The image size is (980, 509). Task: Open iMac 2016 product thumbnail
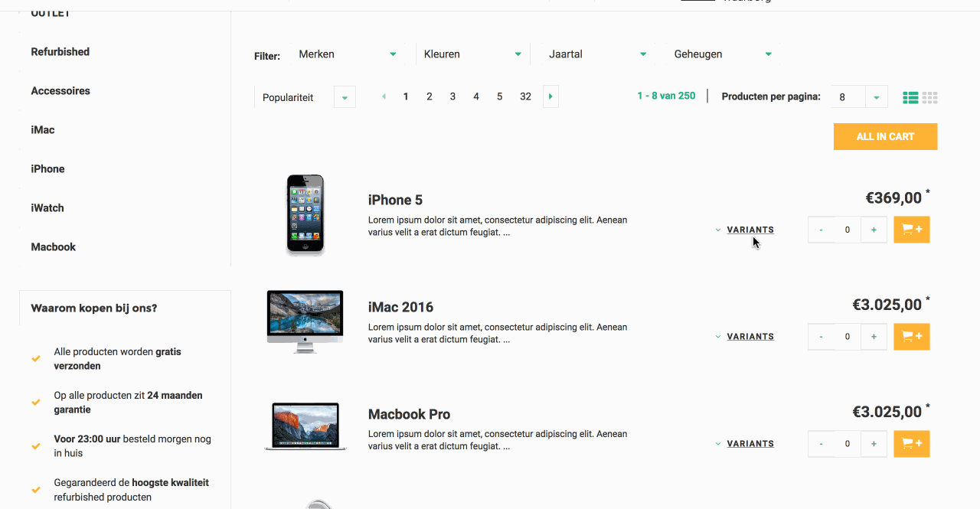305,321
